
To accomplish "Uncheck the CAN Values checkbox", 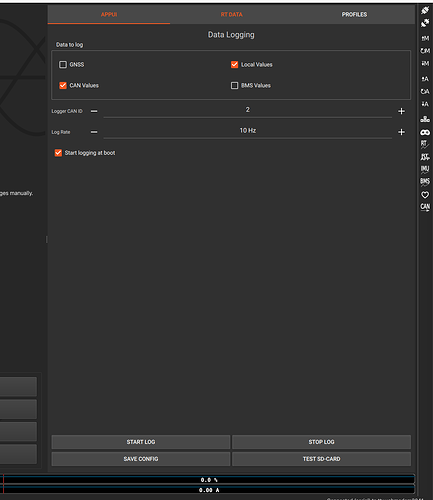I will [x=63, y=85].
